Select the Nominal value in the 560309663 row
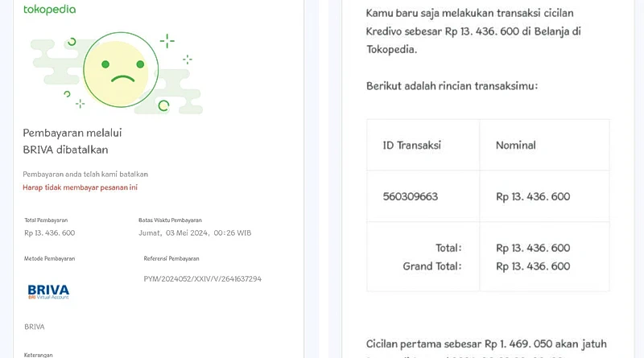 point(533,196)
